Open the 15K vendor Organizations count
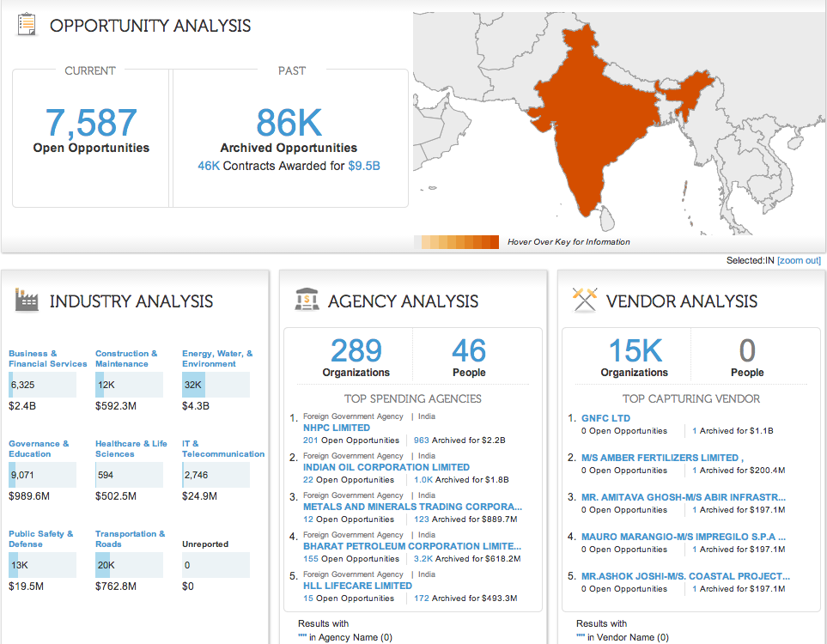 pyautogui.click(x=635, y=350)
